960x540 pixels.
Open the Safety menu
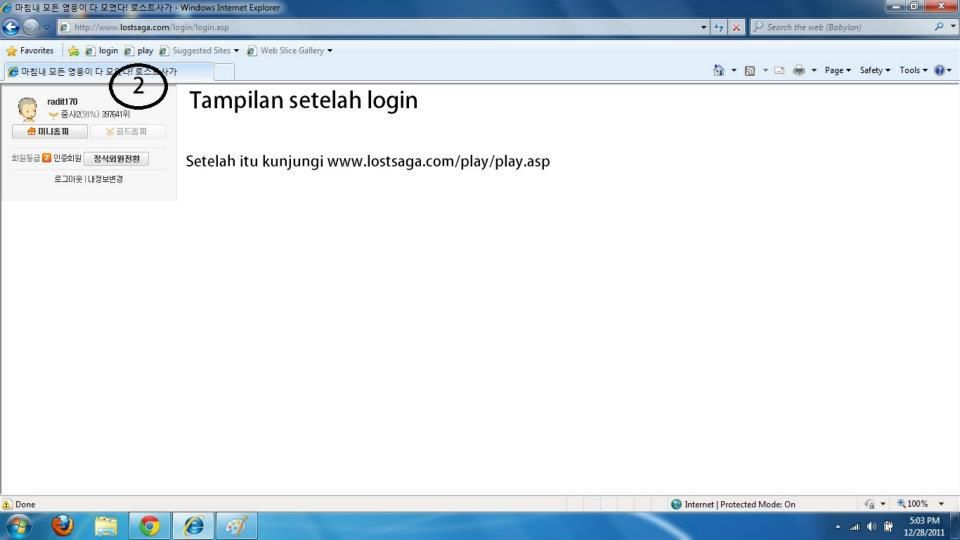(x=874, y=70)
